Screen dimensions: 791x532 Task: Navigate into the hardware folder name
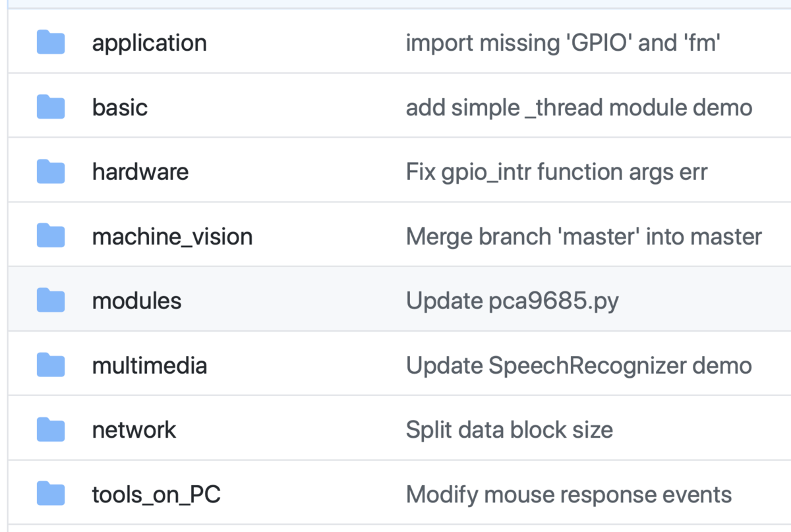pos(140,172)
